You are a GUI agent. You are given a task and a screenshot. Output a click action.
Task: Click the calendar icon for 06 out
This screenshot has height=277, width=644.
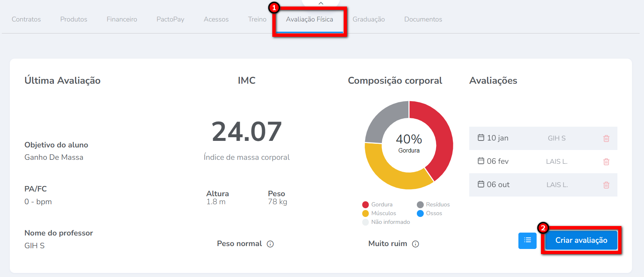click(481, 184)
